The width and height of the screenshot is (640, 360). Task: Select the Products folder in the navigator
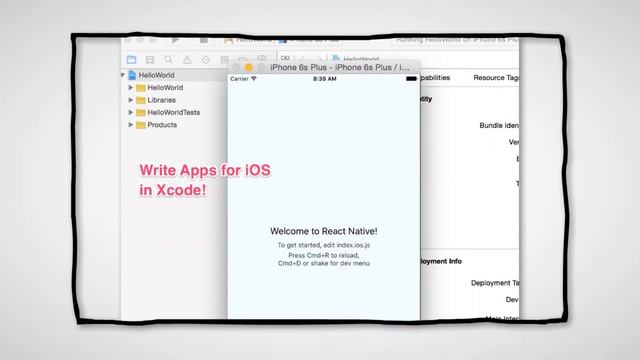162,125
